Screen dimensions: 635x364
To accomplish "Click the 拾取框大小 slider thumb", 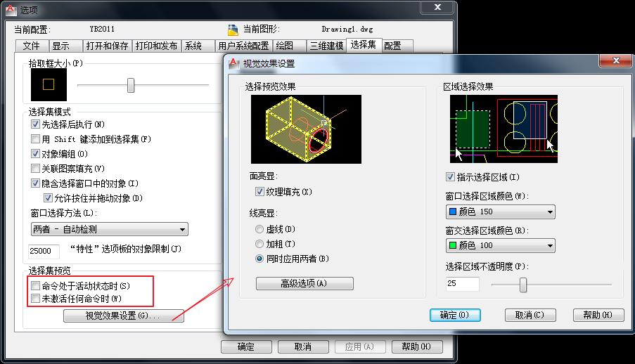I will click(130, 85).
